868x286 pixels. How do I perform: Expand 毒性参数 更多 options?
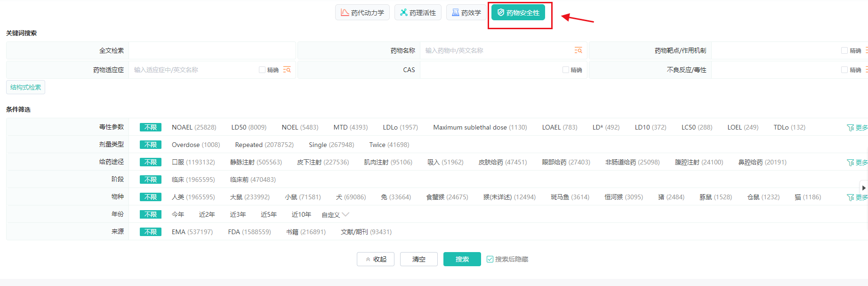click(x=861, y=128)
